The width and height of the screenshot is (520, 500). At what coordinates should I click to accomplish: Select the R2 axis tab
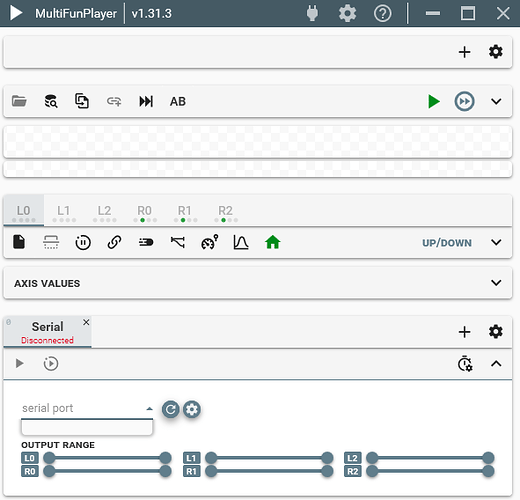[226, 211]
